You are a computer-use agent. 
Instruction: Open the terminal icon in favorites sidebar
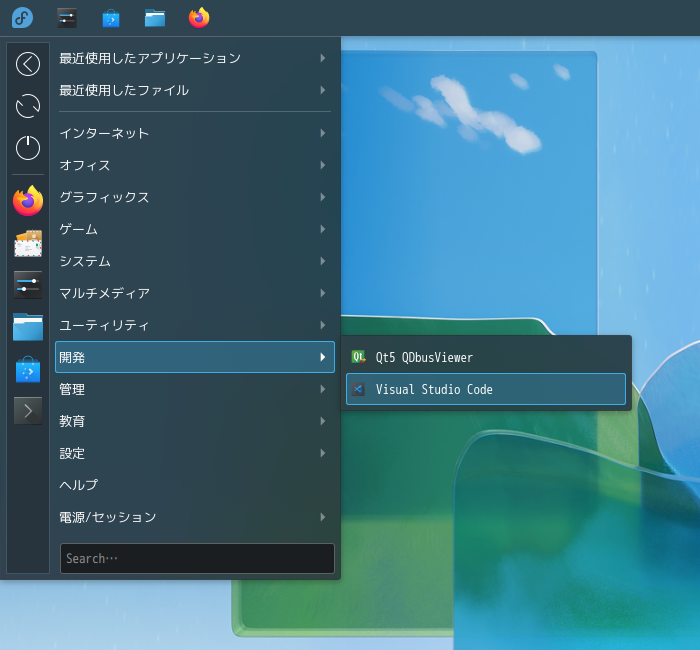[x=28, y=411]
